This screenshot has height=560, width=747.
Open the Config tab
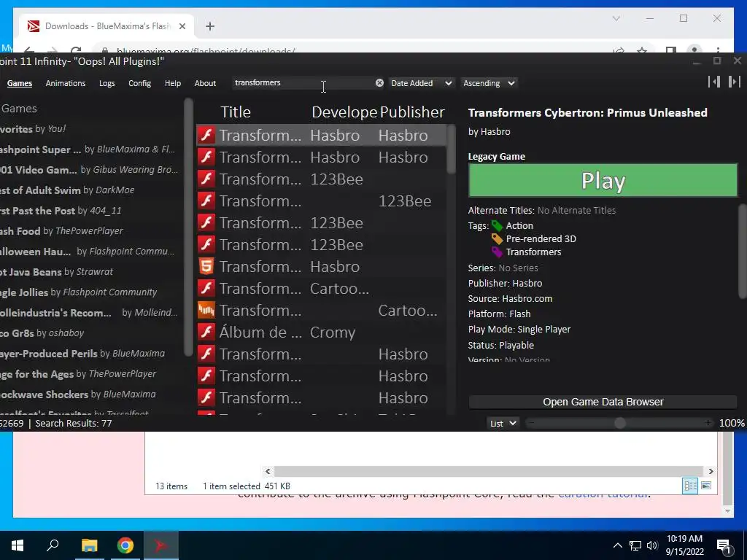point(139,83)
